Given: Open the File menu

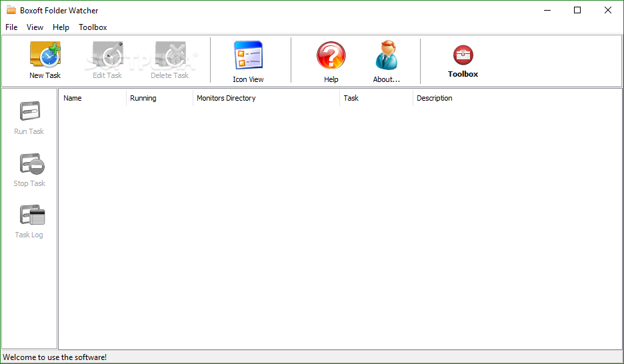Looking at the screenshot, I should coord(11,27).
